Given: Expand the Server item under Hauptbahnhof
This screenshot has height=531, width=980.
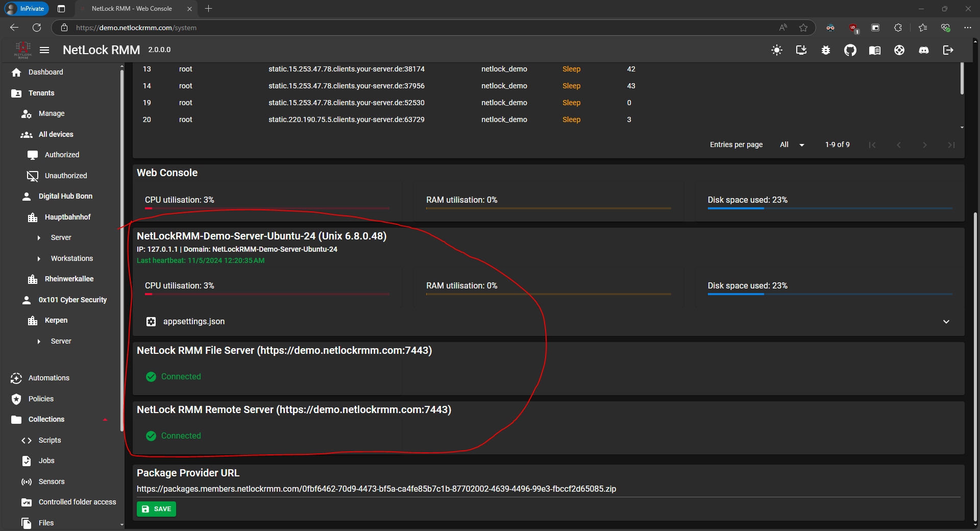Looking at the screenshot, I should [x=39, y=237].
